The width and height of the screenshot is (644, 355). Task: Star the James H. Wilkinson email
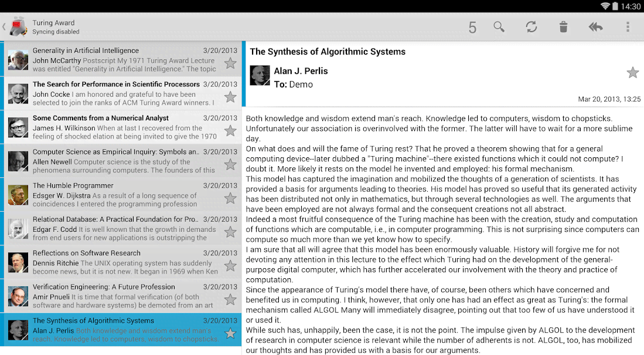(230, 131)
